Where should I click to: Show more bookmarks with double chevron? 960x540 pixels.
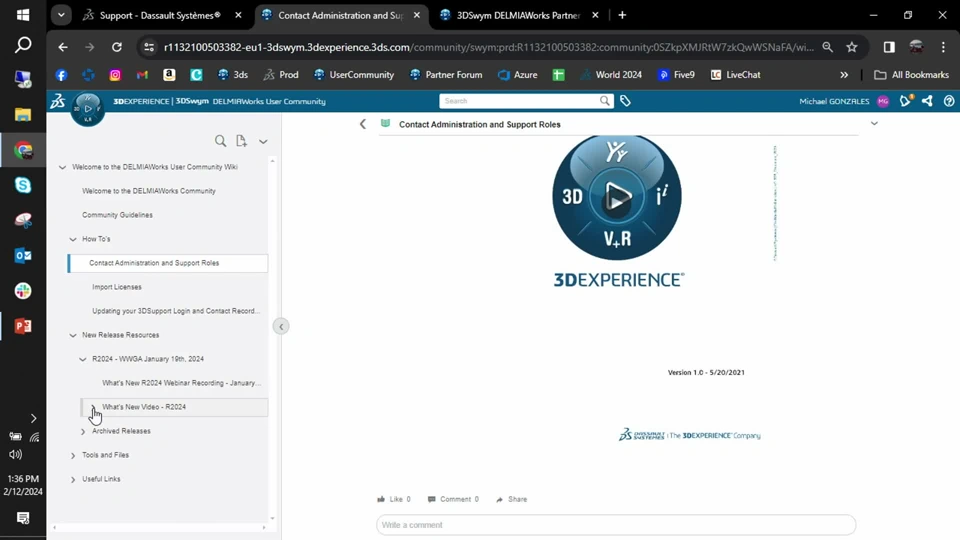coord(844,75)
